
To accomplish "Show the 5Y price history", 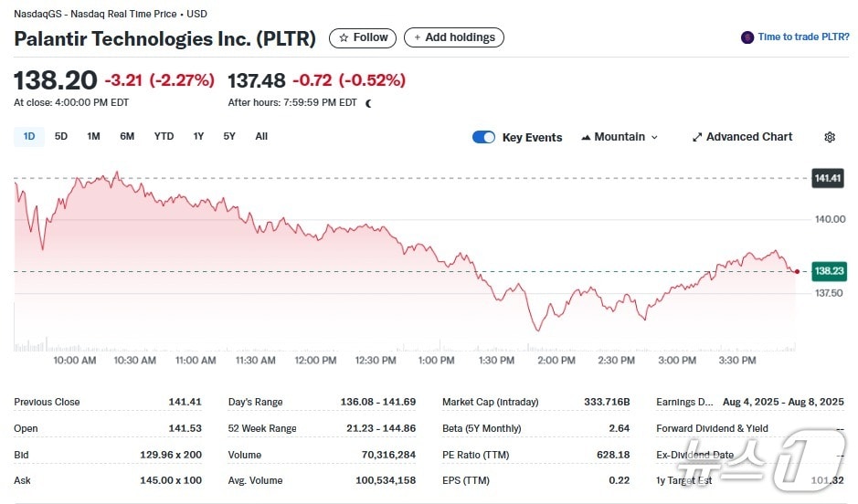I will [229, 136].
